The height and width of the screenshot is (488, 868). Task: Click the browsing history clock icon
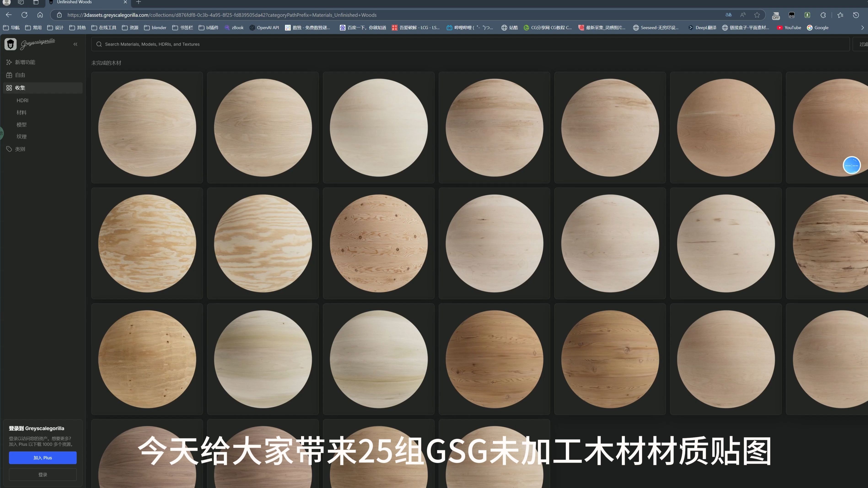pos(855,15)
